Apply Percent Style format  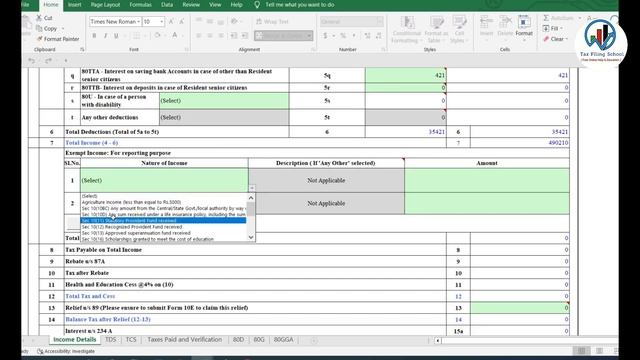coord(343,36)
